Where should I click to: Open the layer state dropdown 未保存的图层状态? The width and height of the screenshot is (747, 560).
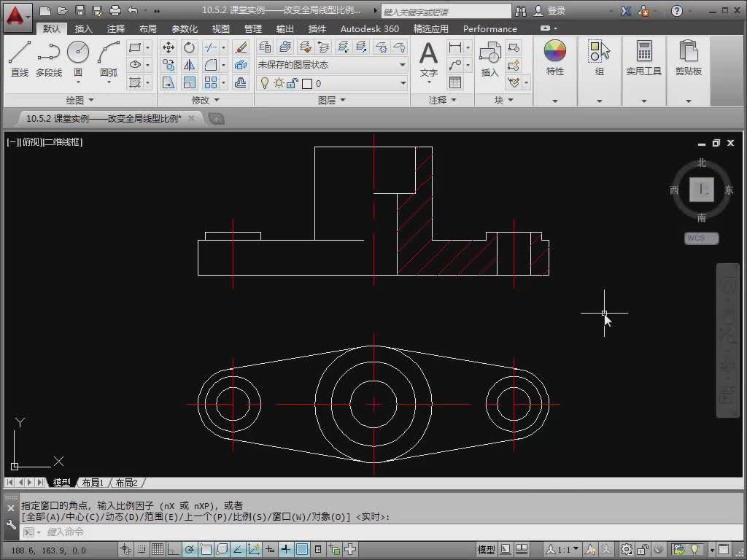click(332, 65)
